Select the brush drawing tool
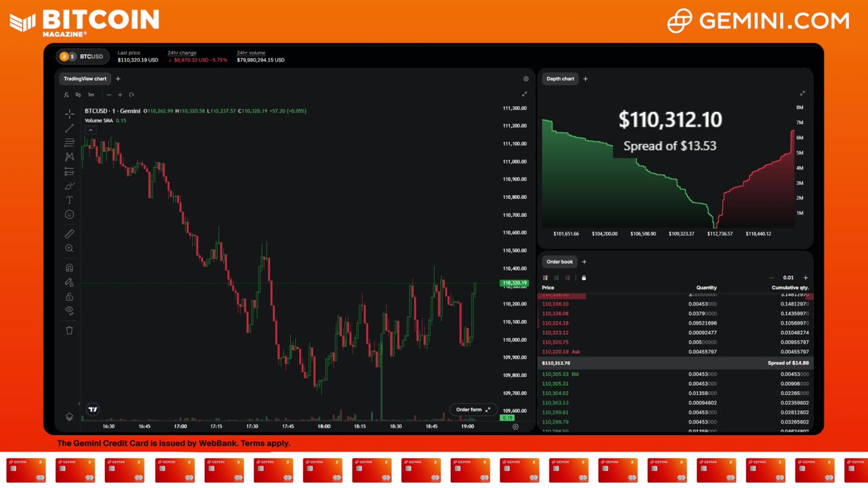This screenshot has height=488, width=868. click(69, 186)
